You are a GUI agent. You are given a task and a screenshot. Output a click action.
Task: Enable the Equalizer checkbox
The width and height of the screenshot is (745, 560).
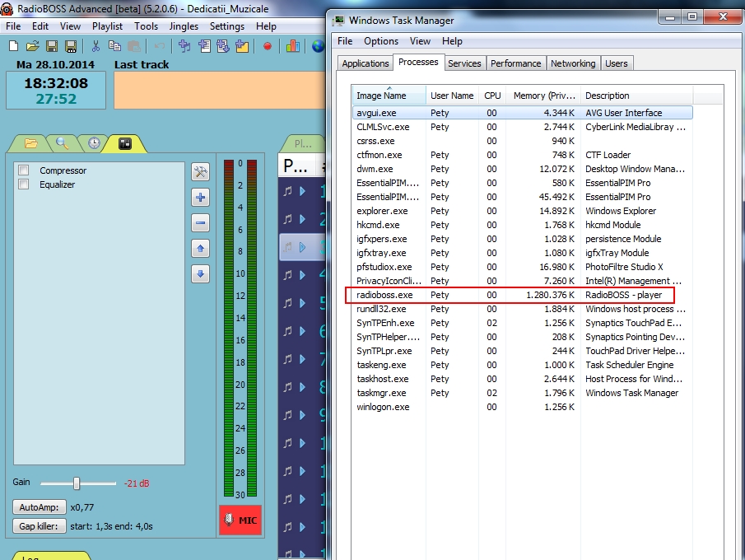tap(23, 184)
